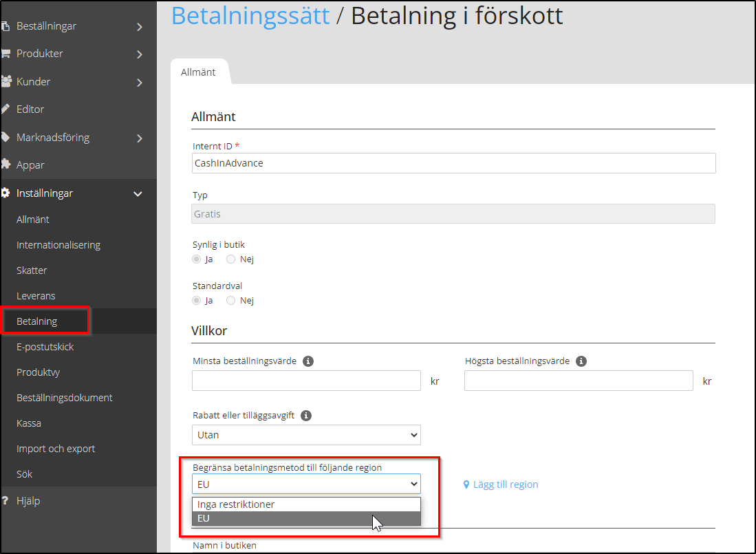
Task: Click info icon next to Rabatt eller tilläggsavgift
Action: click(x=307, y=416)
